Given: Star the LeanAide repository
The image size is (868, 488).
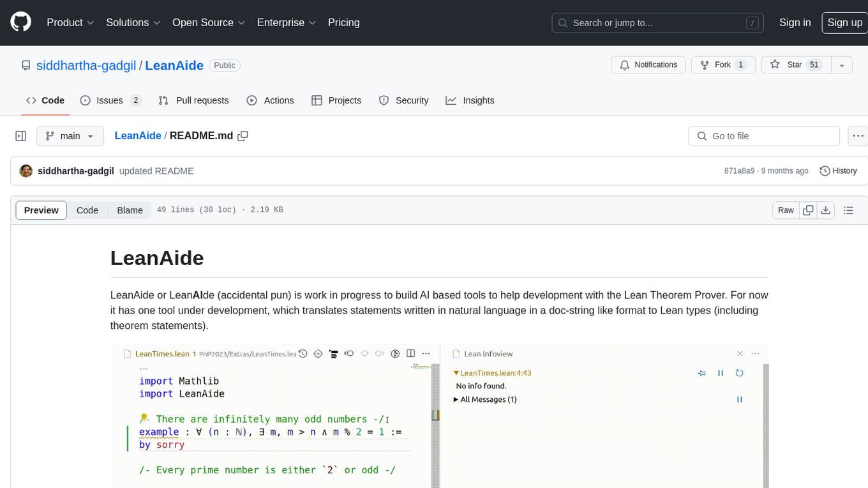Looking at the screenshot, I should click(796, 65).
